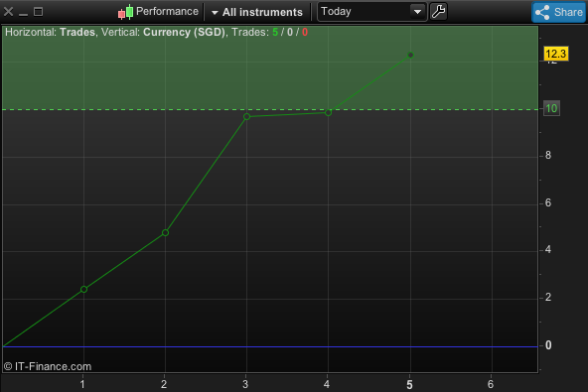Select the final data point at trade 5
588x392 pixels.
[410, 56]
